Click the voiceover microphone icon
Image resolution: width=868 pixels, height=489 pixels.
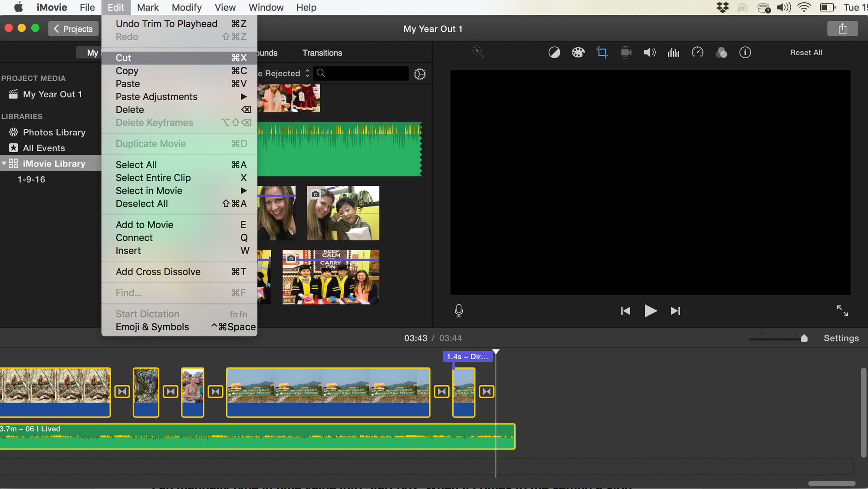click(x=459, y=311)
